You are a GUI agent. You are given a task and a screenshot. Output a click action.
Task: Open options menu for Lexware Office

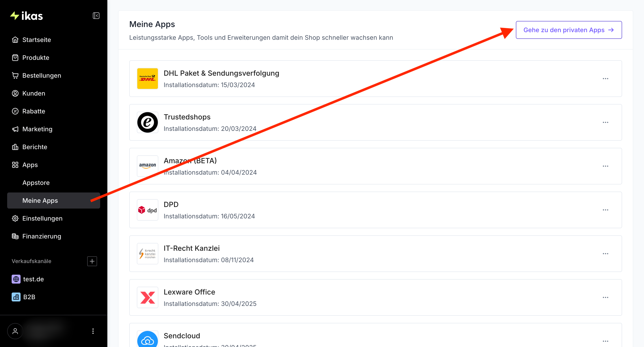(x=606, y=297)
